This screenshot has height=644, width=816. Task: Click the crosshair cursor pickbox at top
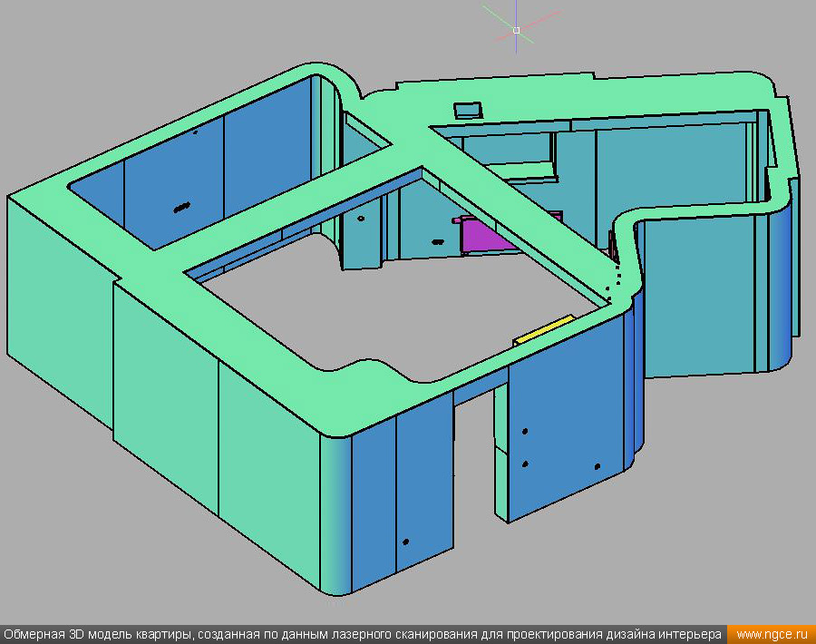coord(516,30)
